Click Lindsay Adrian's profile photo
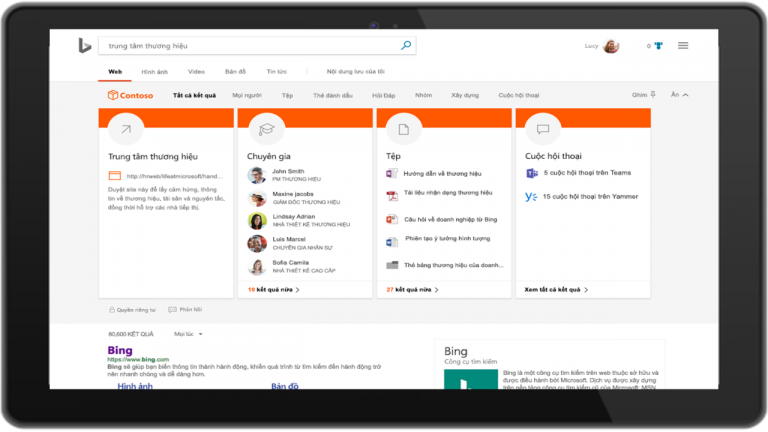 [x=257, y=221]
